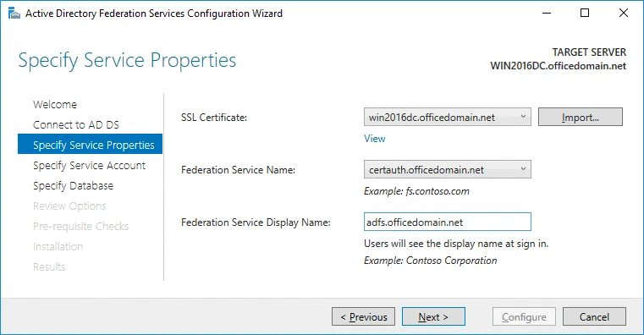
Task: Import an SSL certificate
Action: (581, 117)
